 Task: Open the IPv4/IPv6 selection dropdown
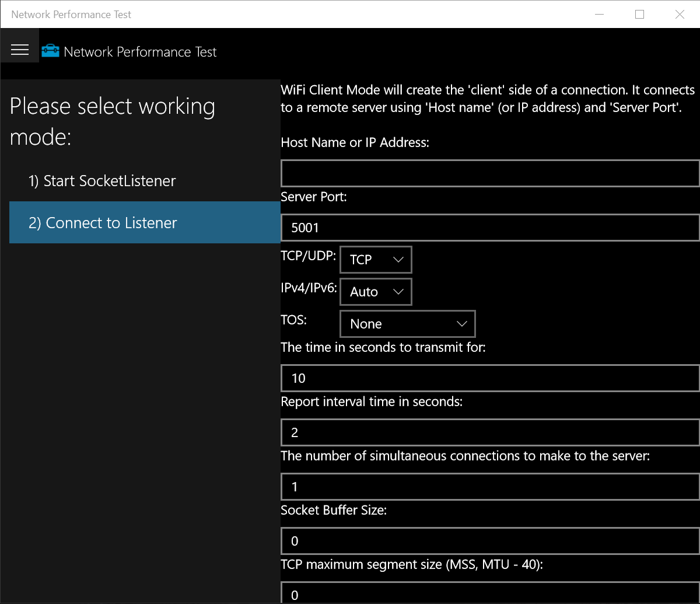pos(375,291)
